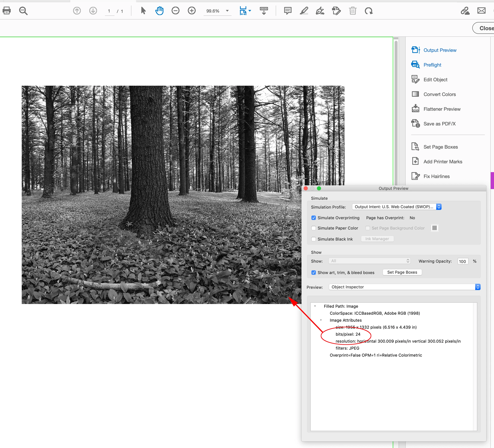Screen dimensions: 494x448
Task: Select Save as PDF/X option
Action: tap(439, 124)
